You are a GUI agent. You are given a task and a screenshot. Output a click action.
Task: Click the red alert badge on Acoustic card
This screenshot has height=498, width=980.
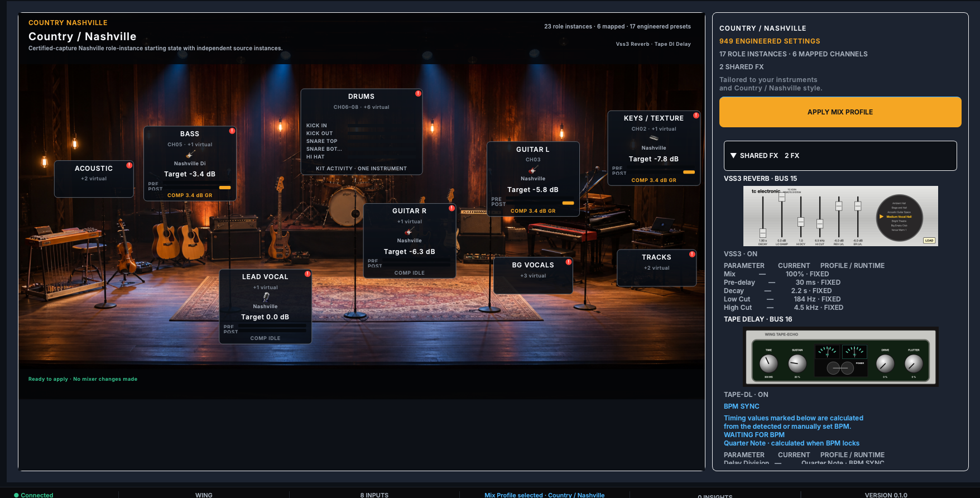tap(129, 165)
